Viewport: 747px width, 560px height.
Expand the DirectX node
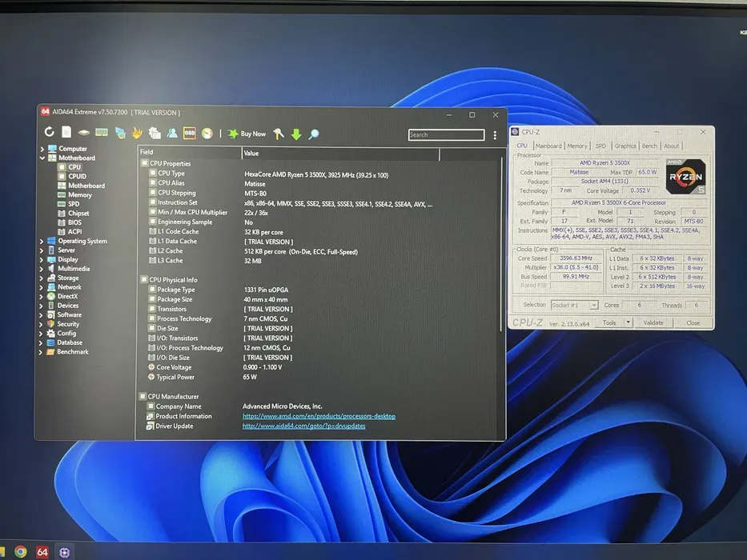pos(41,297)
